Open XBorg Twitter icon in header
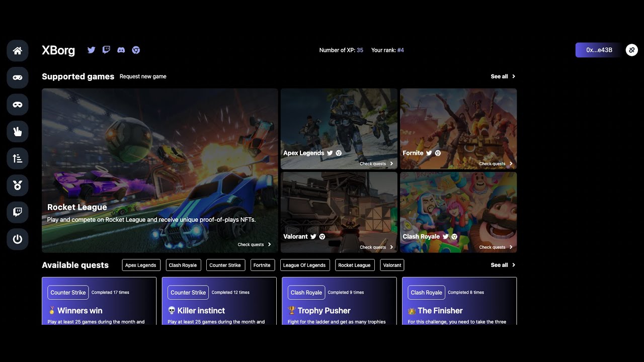 pos(91,50)
